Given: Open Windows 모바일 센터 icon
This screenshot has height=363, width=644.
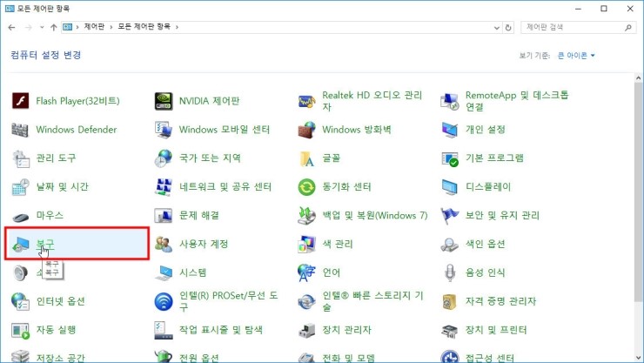Looking at the screenshot, I should [x=164, y=130].
